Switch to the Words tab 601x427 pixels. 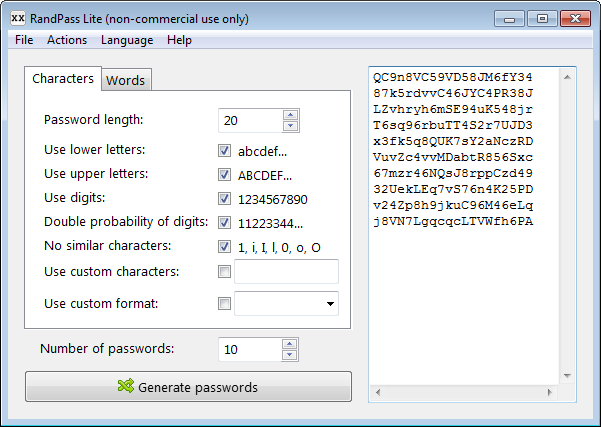126,80
